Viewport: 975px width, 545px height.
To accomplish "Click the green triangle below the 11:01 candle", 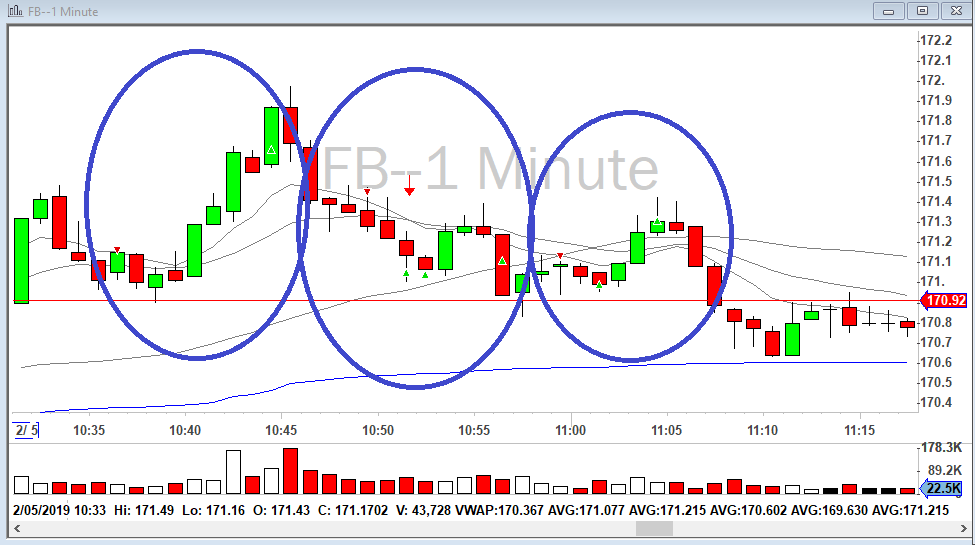I will [x=599, y=286].
